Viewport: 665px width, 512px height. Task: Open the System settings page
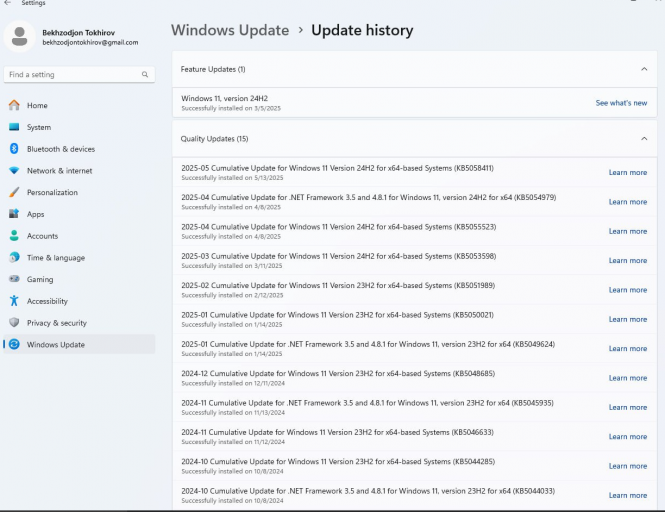[79, 127]
